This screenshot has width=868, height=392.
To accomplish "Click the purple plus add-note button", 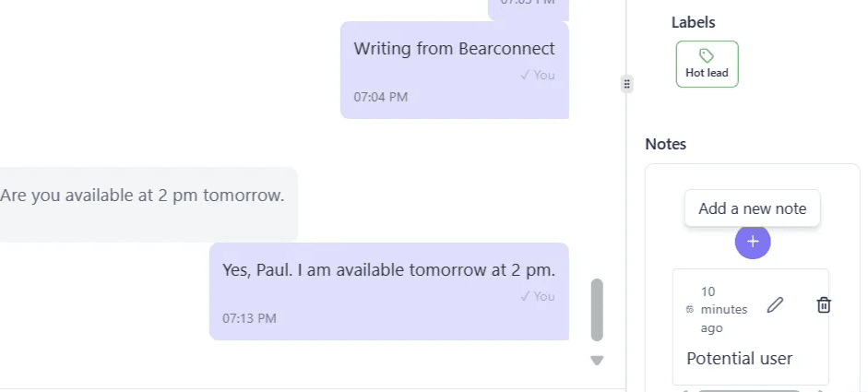I will (x=753, y=242).
